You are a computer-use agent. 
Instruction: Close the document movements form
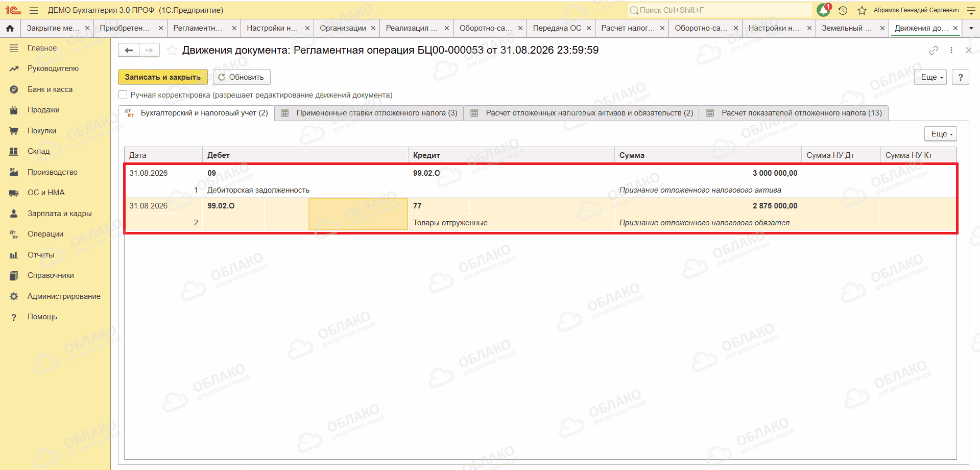(969, 50)
